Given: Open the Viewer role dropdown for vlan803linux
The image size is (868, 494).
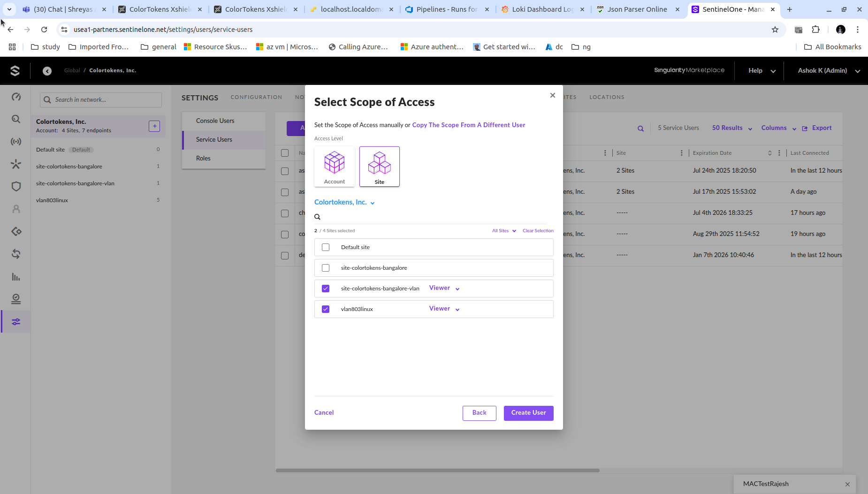Looking at the screenshot, I should point(443,308).
